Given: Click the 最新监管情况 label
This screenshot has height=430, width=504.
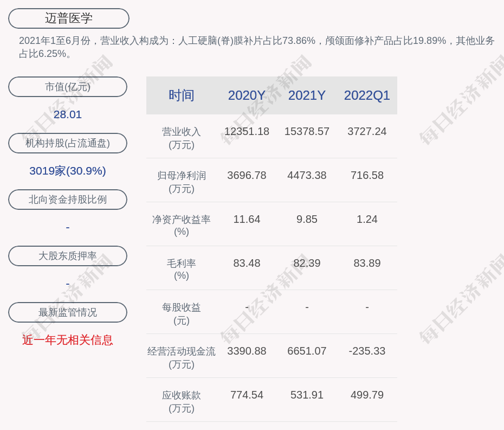Looking at the screenshot, I should [68, 312].
